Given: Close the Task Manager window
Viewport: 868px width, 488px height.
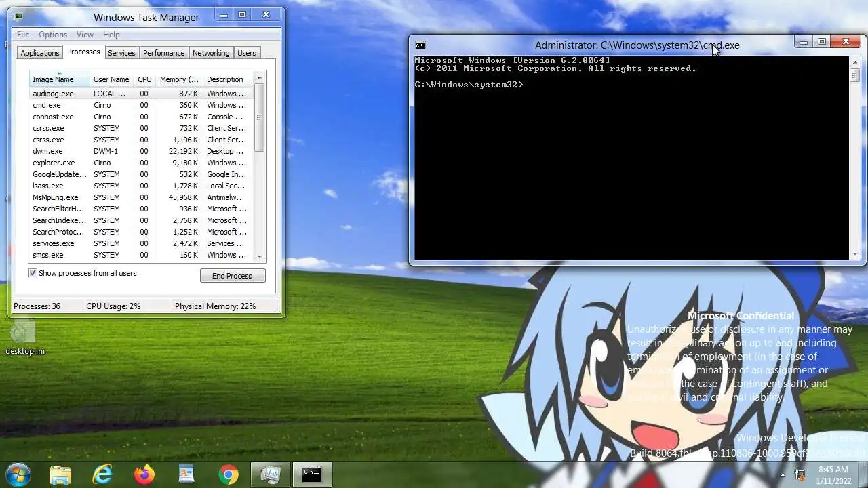Looking at the screenshot, I should (266, 14).
